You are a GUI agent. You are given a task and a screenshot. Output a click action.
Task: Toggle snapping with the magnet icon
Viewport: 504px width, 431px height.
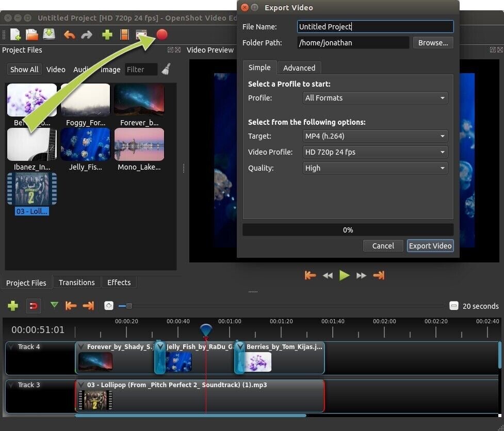[33, 305]
